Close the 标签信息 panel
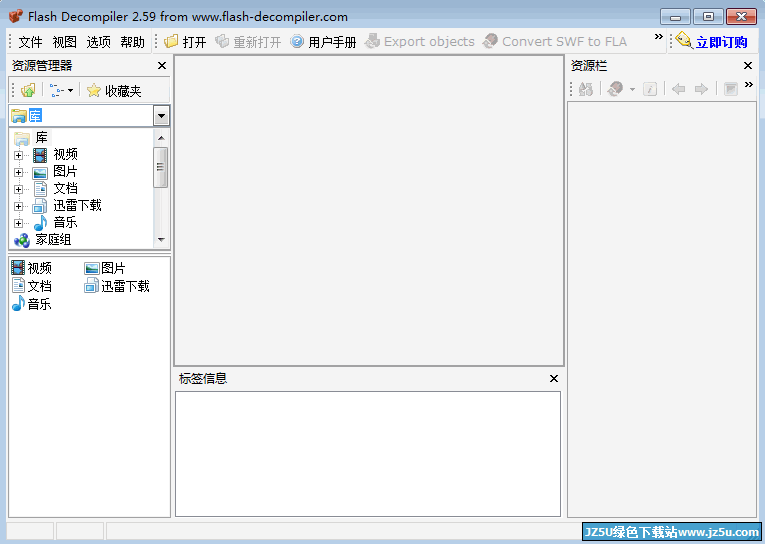 554,379
